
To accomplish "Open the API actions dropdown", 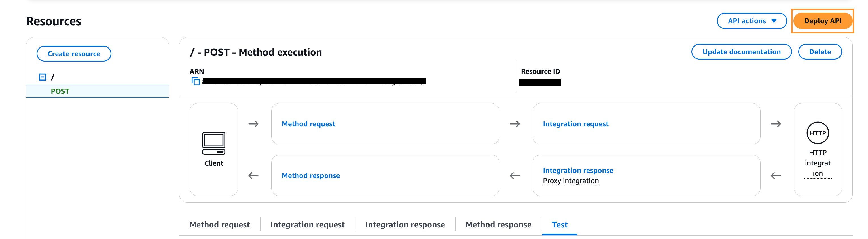I will pos(751,21).
